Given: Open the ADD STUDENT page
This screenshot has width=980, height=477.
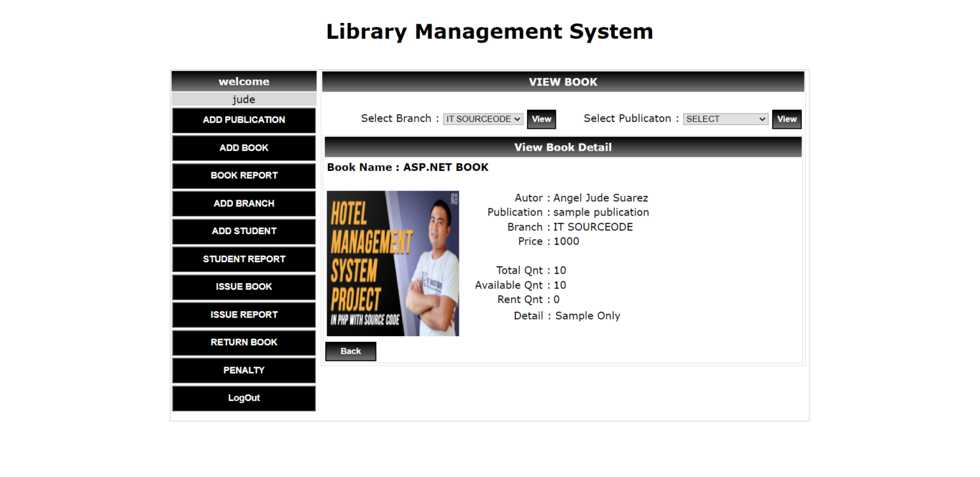Looking at the screenshot, I should [x=243, y=231].
